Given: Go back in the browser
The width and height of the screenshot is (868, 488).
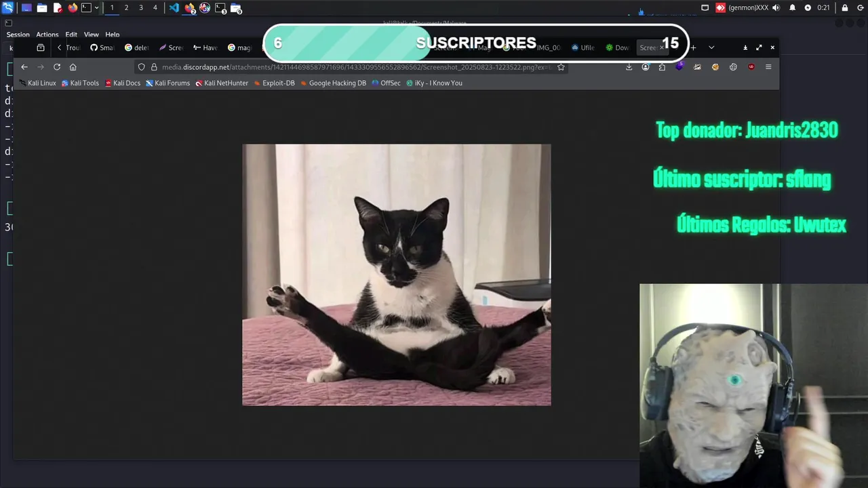Looking at the screenshot, I should click(x=24, y=67).
